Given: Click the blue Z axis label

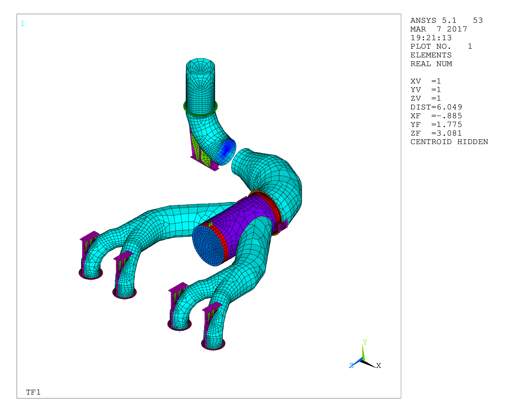Looking at the screenshot, I should click(x=351, y=365).
